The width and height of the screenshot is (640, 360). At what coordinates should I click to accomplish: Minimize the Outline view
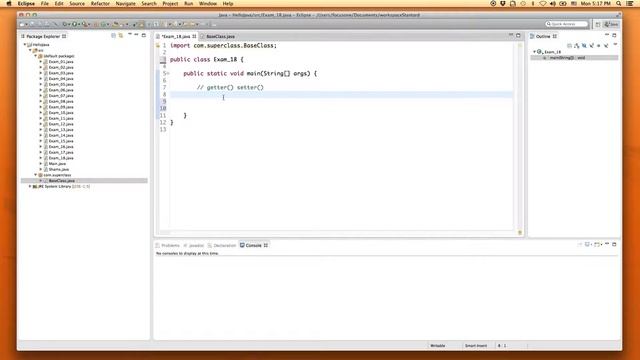[607, 36]
